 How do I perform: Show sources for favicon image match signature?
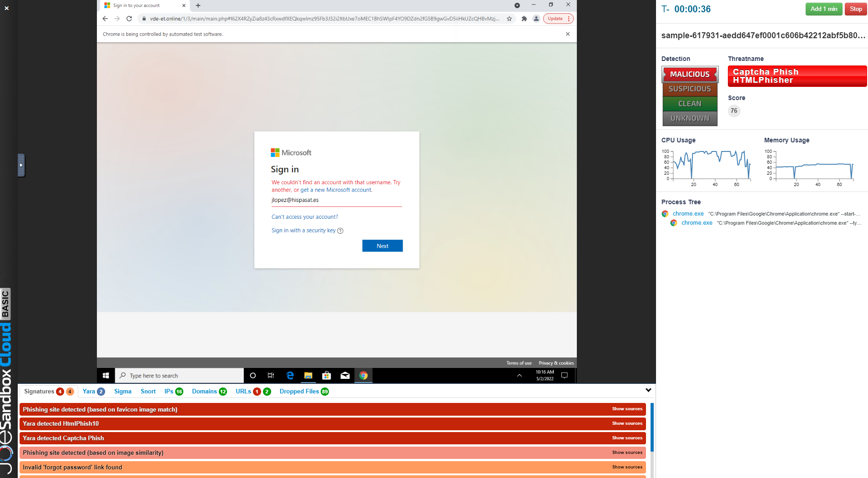click(627, 409)
